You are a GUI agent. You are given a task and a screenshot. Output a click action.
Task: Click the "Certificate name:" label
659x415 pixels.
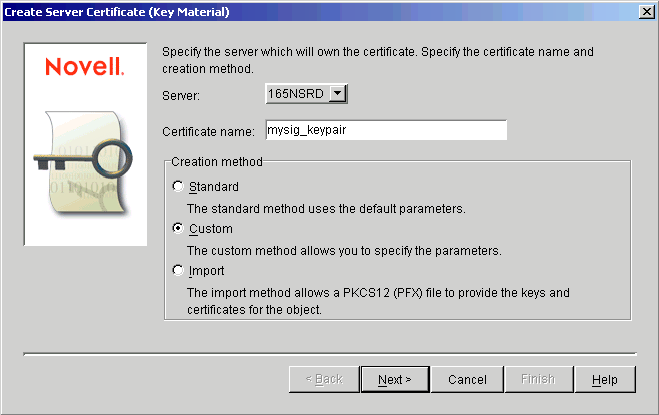(208, 131)
